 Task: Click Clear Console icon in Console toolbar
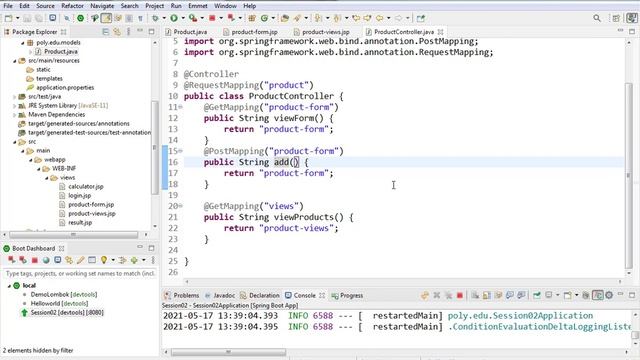click(x=475, y=295)
